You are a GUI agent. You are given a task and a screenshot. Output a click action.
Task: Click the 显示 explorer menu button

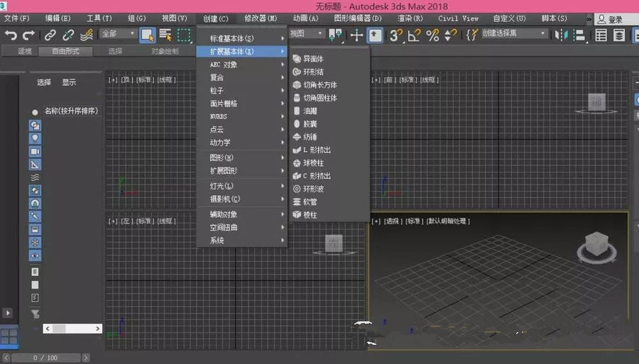coord(69,82)
